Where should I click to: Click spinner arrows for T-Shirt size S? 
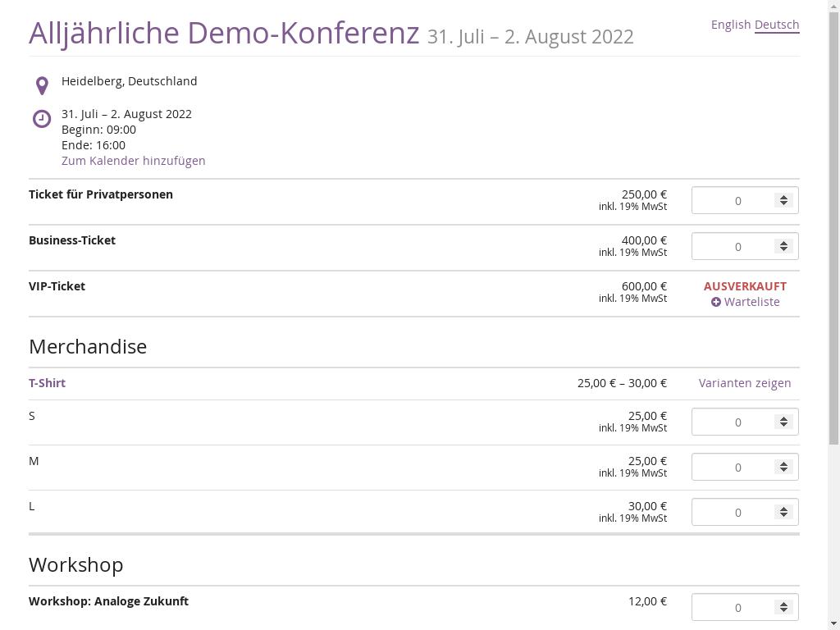click(783, 422)
